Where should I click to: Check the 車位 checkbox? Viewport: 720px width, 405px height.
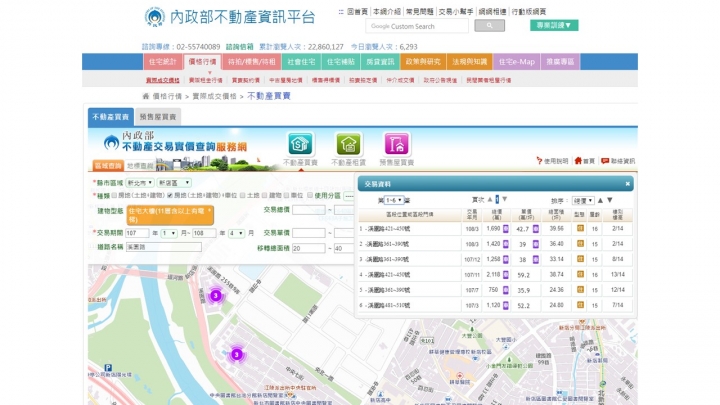tap(287, 195)
